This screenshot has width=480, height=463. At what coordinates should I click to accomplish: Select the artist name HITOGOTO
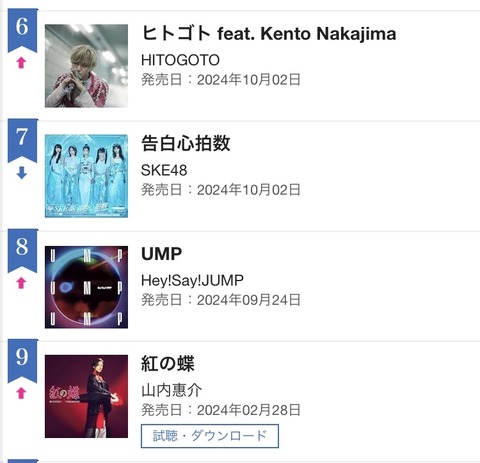click(180, 60)
